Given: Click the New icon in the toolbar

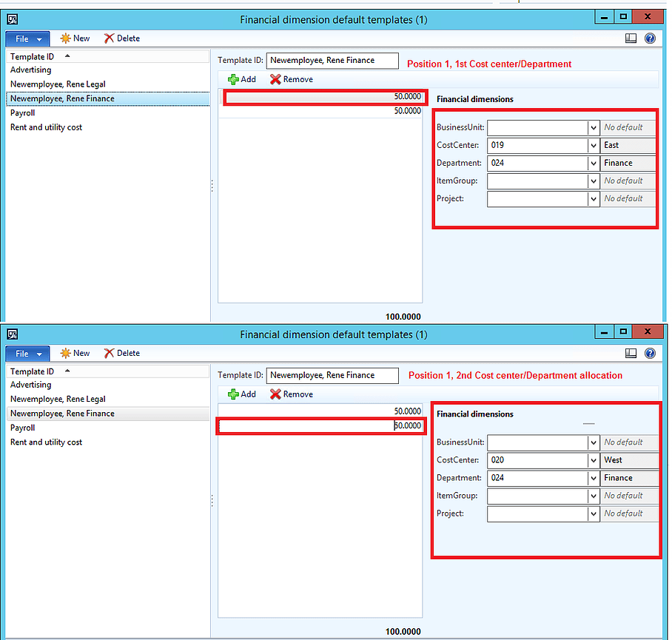Looking at the screenshot, I should click(x=74, y=38).
